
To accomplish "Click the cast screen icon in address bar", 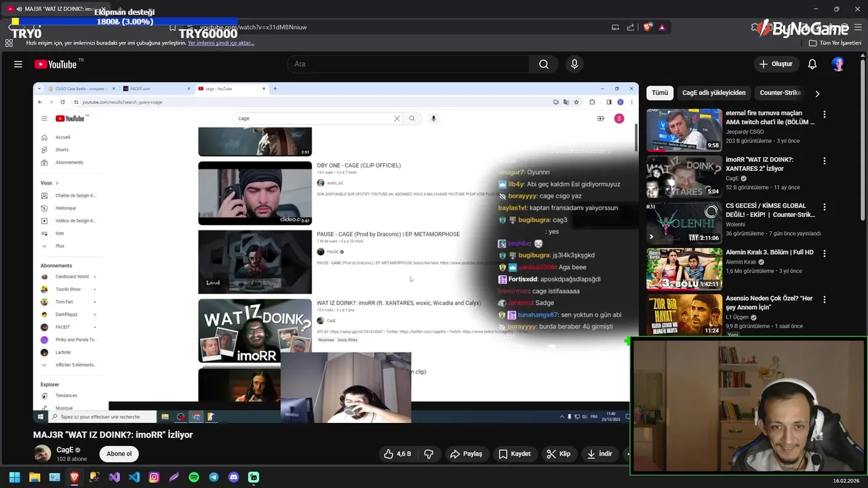I will tap(615, 27).
